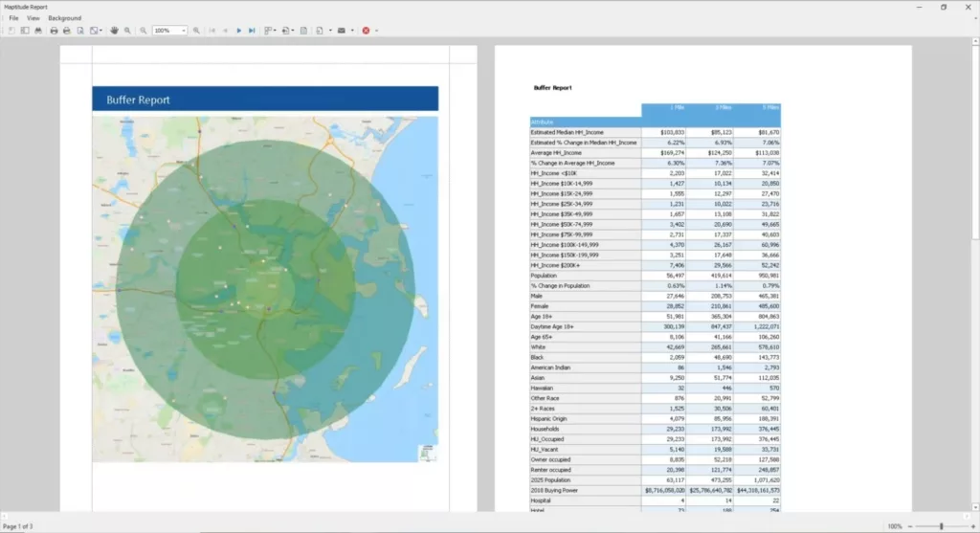Screen dimensions: 980x533
Task: Click the toolbar zoom out icon
Action: coord(144,31)
